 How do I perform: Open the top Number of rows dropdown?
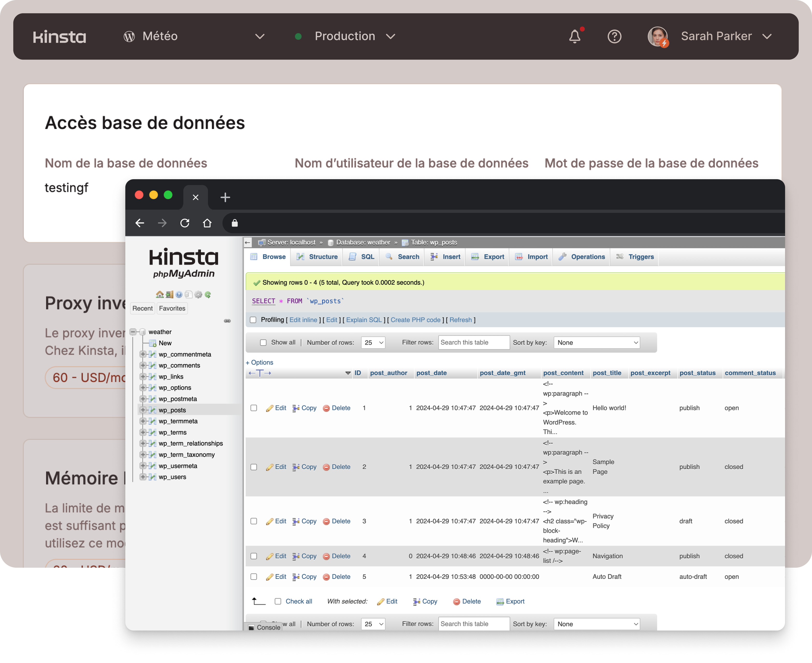(373, 343)
